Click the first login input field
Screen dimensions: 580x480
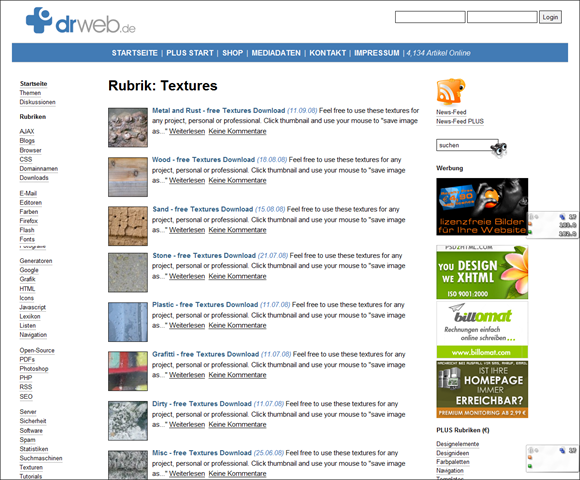[x=430, y=17]
